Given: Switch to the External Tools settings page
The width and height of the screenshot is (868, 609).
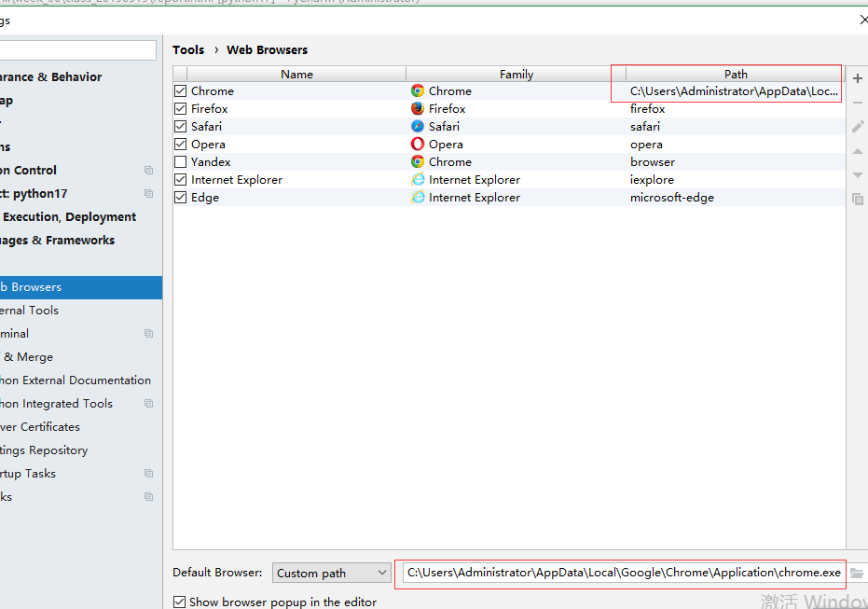Looking at the screenshot, I should 39,310.
